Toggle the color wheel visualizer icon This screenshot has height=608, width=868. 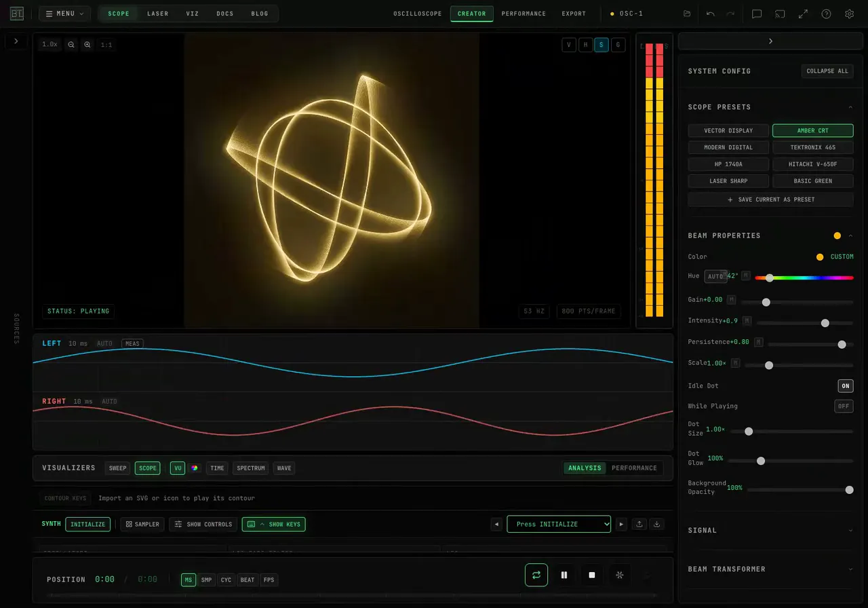(195, 468)
